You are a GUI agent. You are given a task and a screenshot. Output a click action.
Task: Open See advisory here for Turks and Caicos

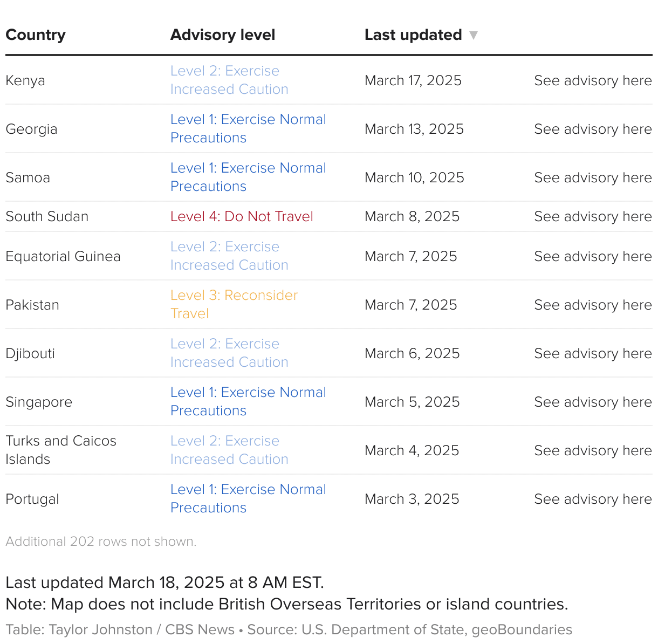[593, 450]
